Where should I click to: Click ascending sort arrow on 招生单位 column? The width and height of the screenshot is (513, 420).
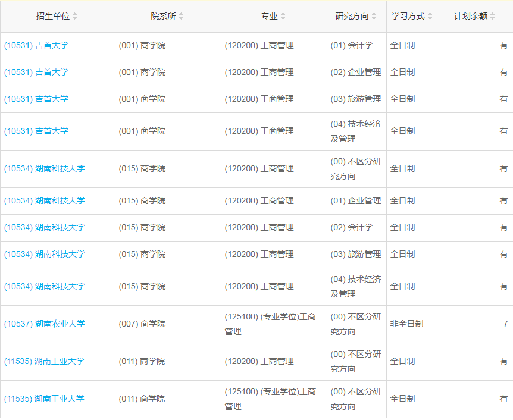coord(75,14)
